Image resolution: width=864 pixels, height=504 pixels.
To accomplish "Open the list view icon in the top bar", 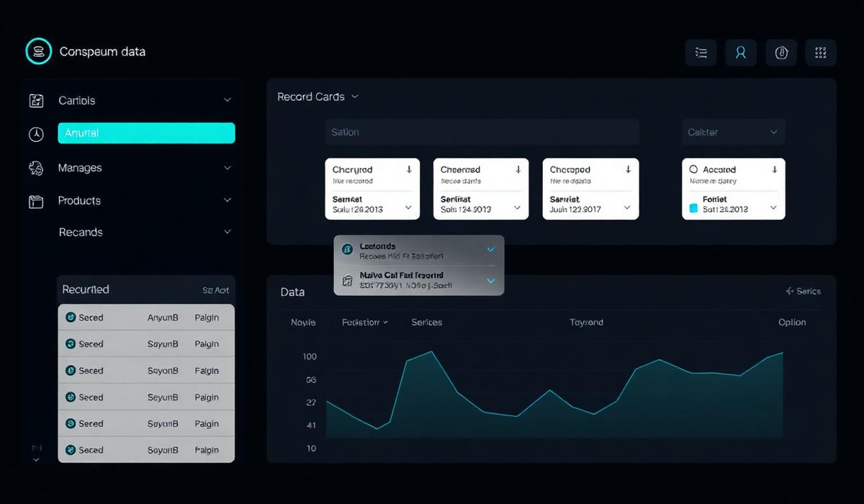I will click(701, 53).
